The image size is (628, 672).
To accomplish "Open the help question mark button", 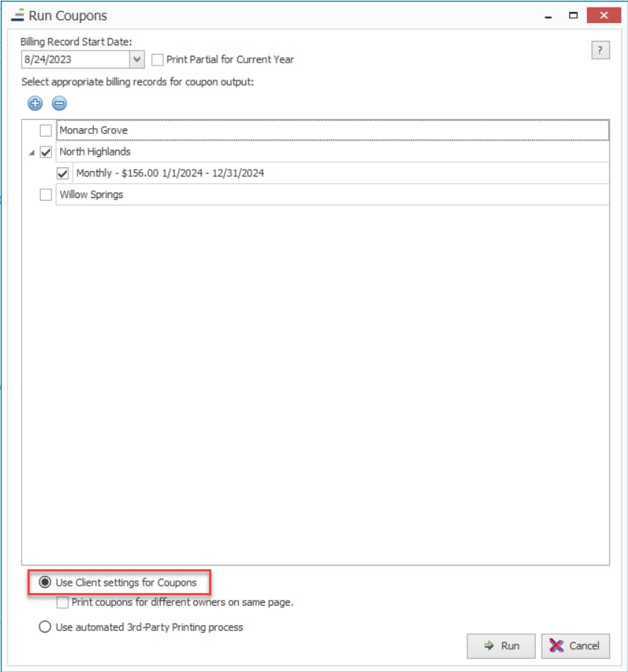I will [x=600, y=50].
